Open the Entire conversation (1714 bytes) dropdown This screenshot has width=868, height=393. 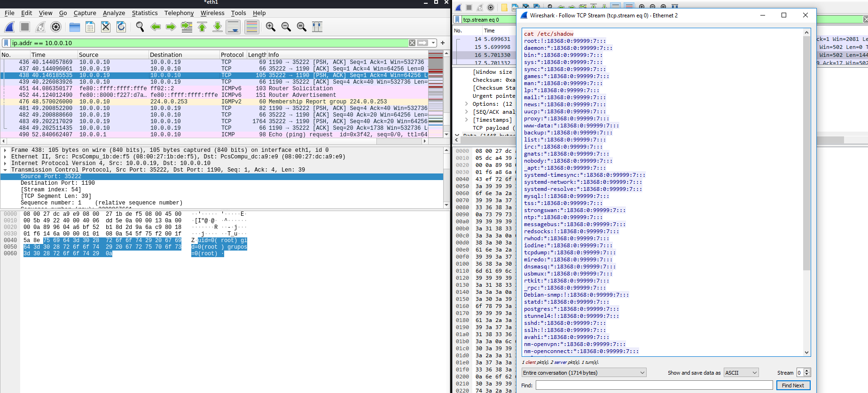(584, 373)
